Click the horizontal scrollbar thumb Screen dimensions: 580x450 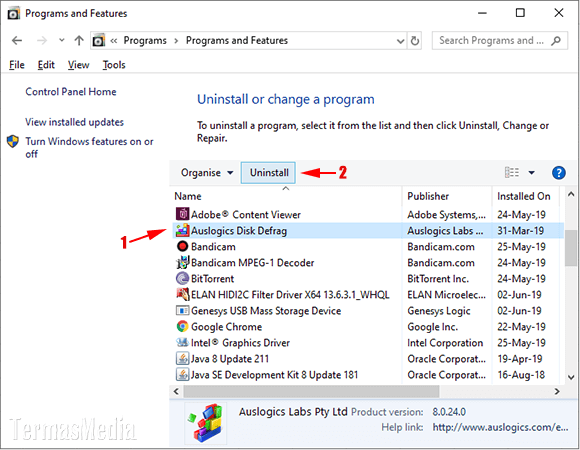[x=311, y=391]
